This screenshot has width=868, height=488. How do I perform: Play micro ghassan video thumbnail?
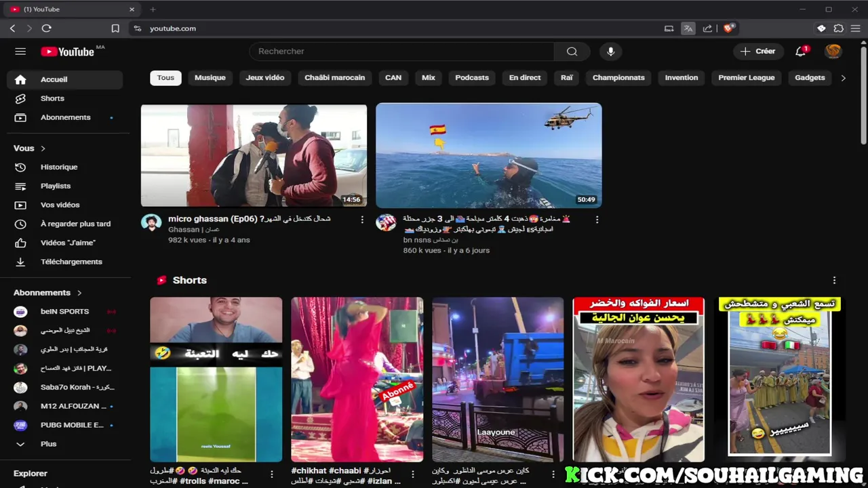click(x=254, y=155)
